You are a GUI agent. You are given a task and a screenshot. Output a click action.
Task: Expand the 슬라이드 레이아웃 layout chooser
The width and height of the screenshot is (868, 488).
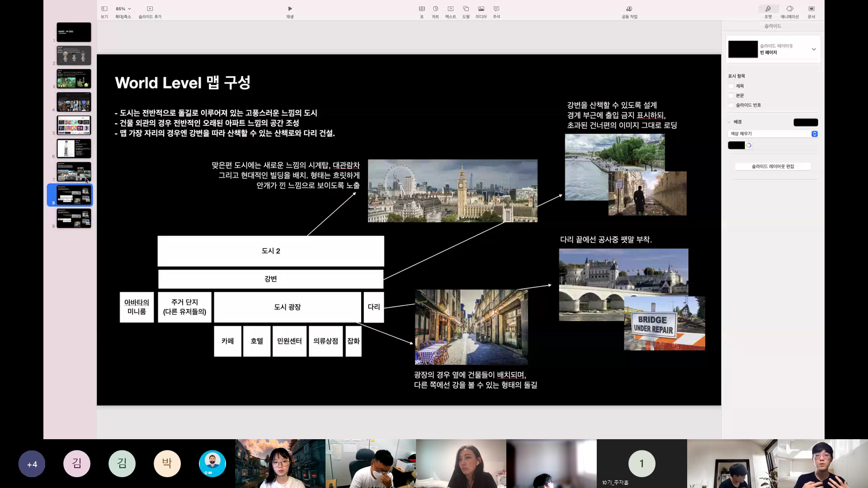[773, 49]
